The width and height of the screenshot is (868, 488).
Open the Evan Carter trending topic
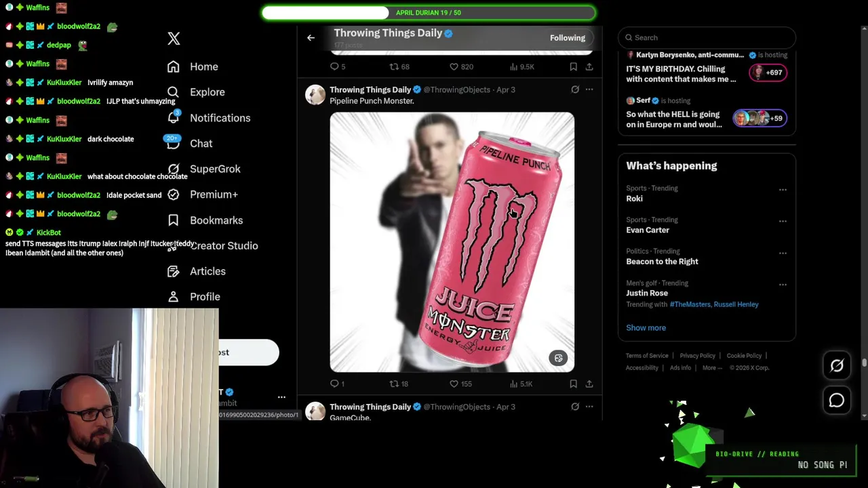(x=648, y=230)
